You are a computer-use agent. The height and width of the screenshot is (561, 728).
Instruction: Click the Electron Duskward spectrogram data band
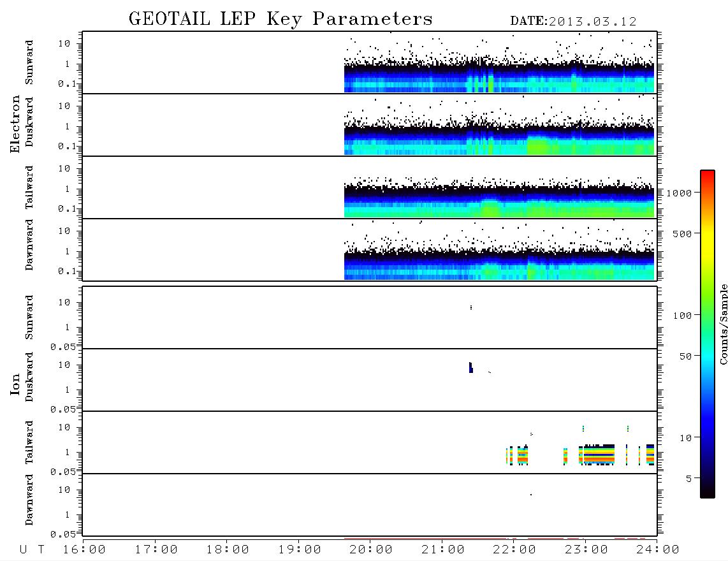pyautogui.click(x=499, y=140)
